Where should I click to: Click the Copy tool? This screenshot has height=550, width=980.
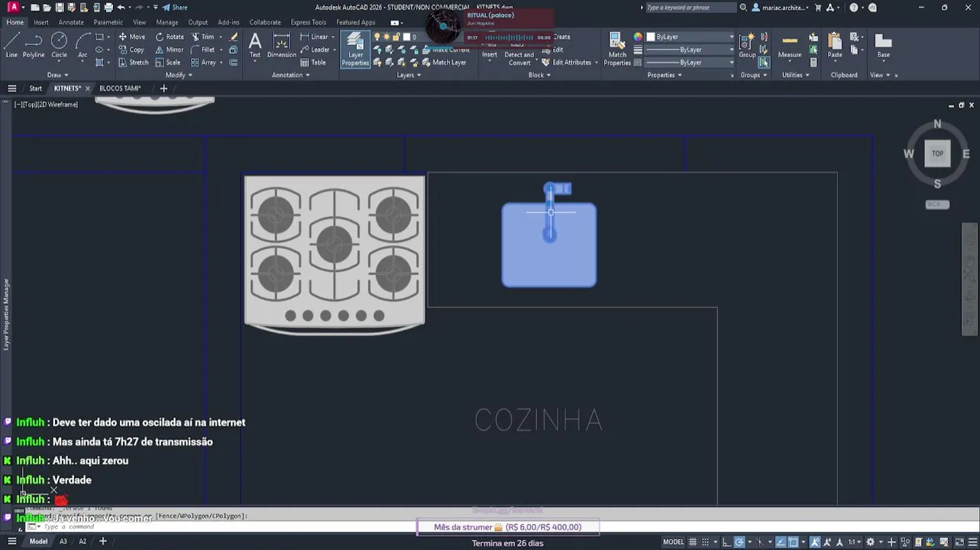131,50
